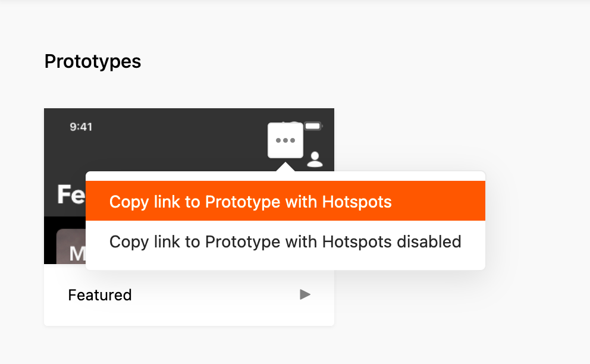Click the battery icon in prototype preview
590x364 pixels.
tap(313, 126)
